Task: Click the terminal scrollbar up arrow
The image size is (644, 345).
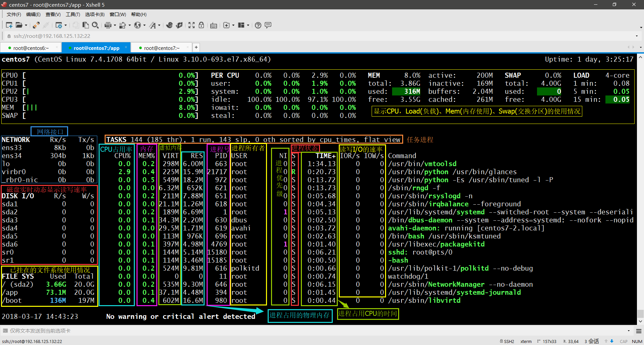Action: pos(640,57)
